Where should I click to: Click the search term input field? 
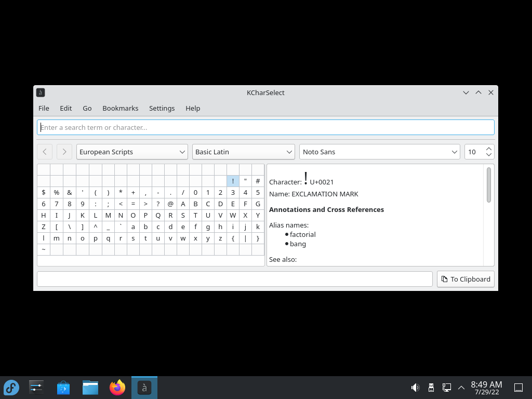coord(265,127)
